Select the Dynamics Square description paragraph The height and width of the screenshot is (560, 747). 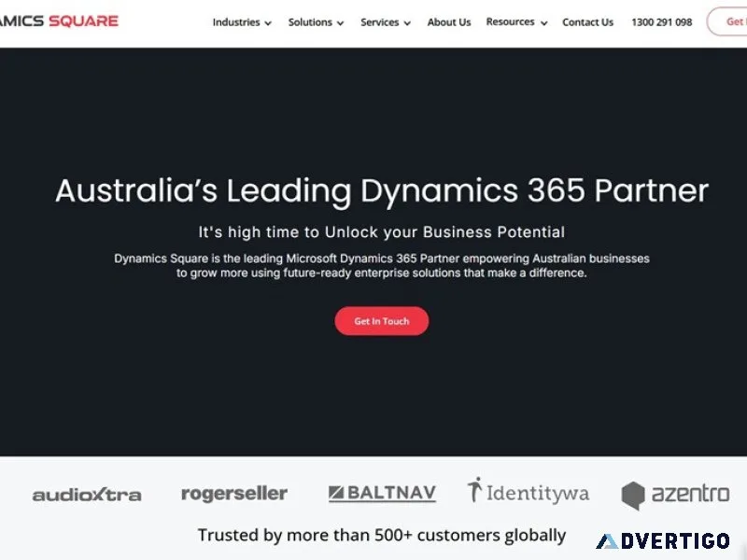[382, 266]
